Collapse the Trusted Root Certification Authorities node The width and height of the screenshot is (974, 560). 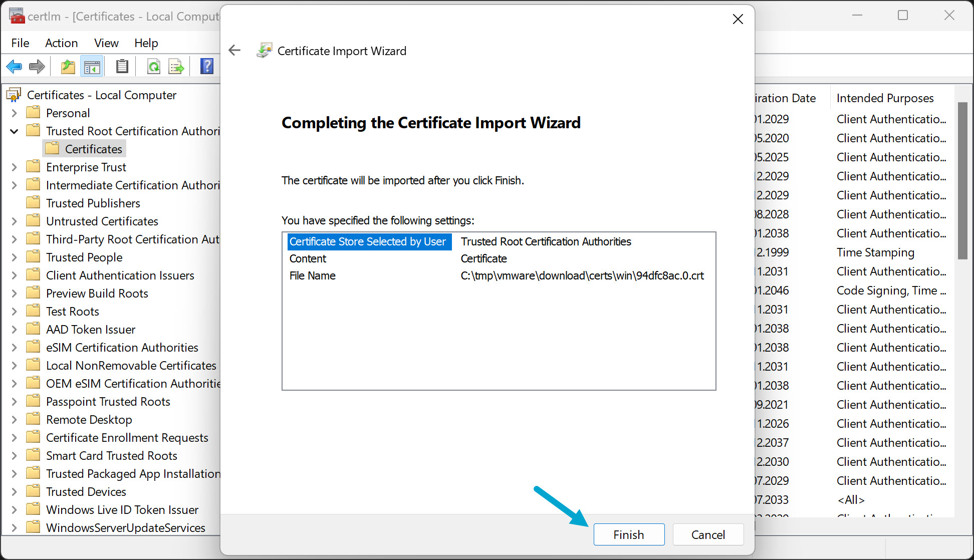(x=14, y=131)
